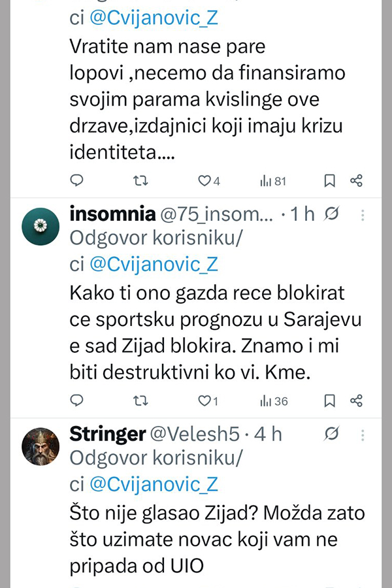Viewport: 392px width, 588px height.
Task: Click the Grok icon on insomnia's tweet
Action: (x=331, y=214)
